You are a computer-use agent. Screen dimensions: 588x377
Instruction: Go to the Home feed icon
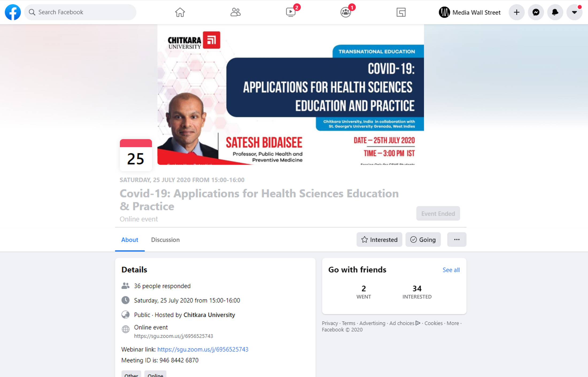pos(180,12)
